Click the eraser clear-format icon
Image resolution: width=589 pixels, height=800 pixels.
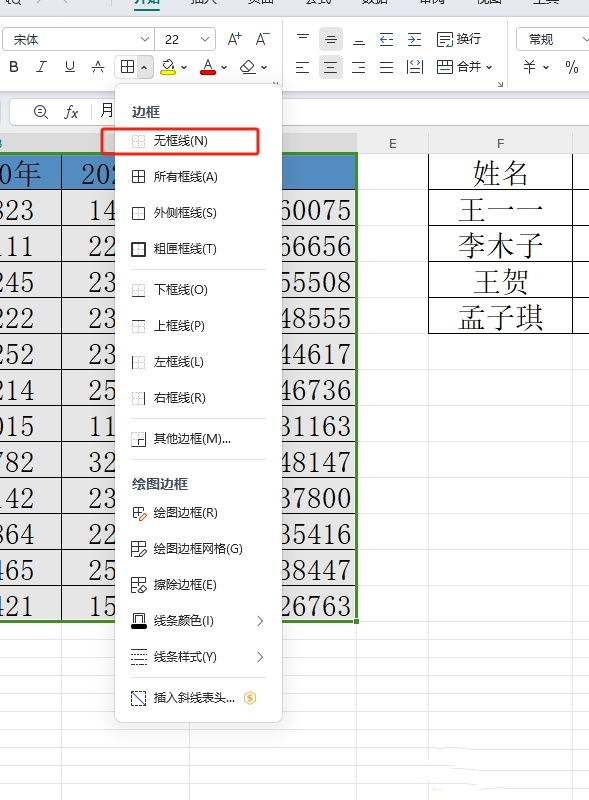[x=248, y=67]
